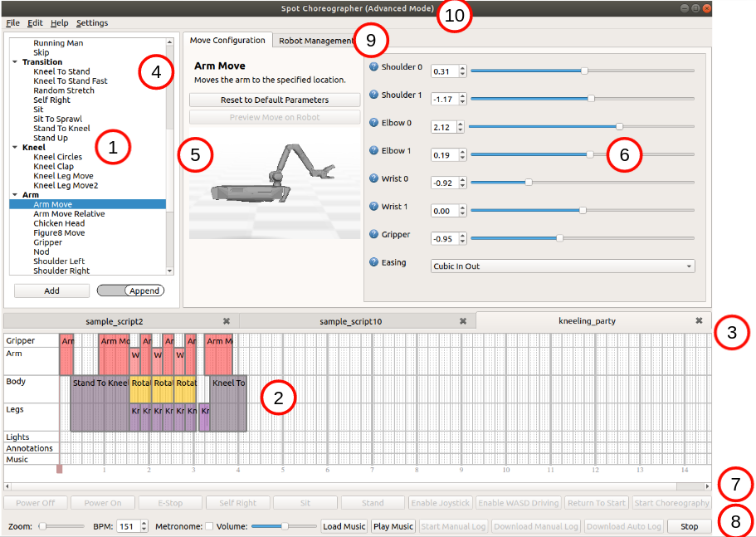Select Kneel To Stand Fast move
This screenshot has width=756, height=537.
[x=71, y=81]
